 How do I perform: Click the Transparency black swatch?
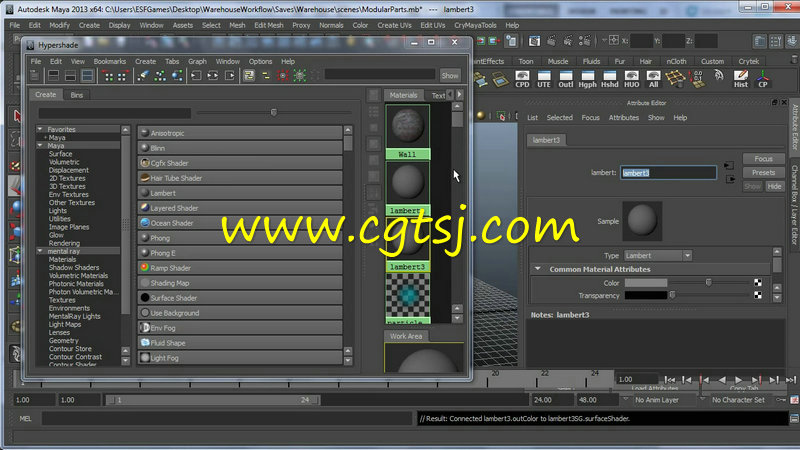pos(645,295)
